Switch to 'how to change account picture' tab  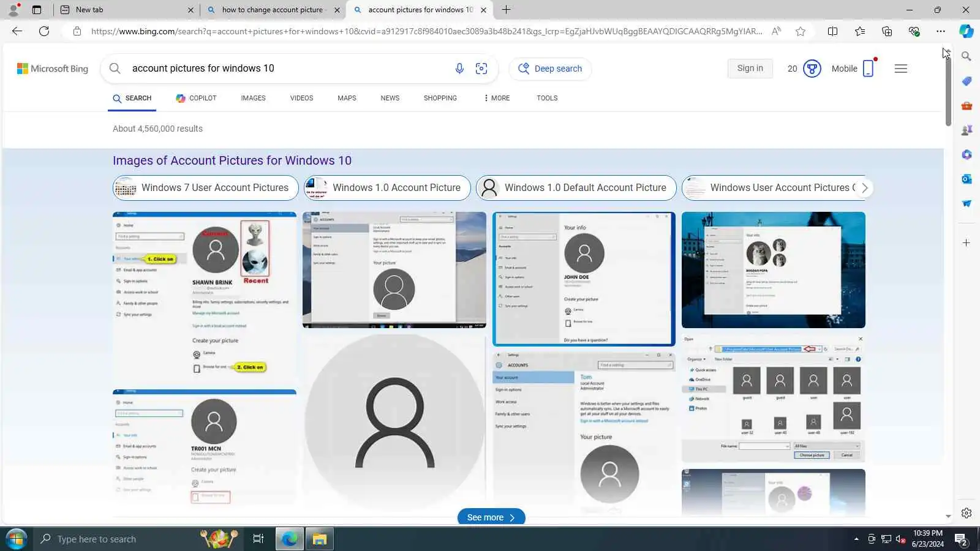(273, 10)
